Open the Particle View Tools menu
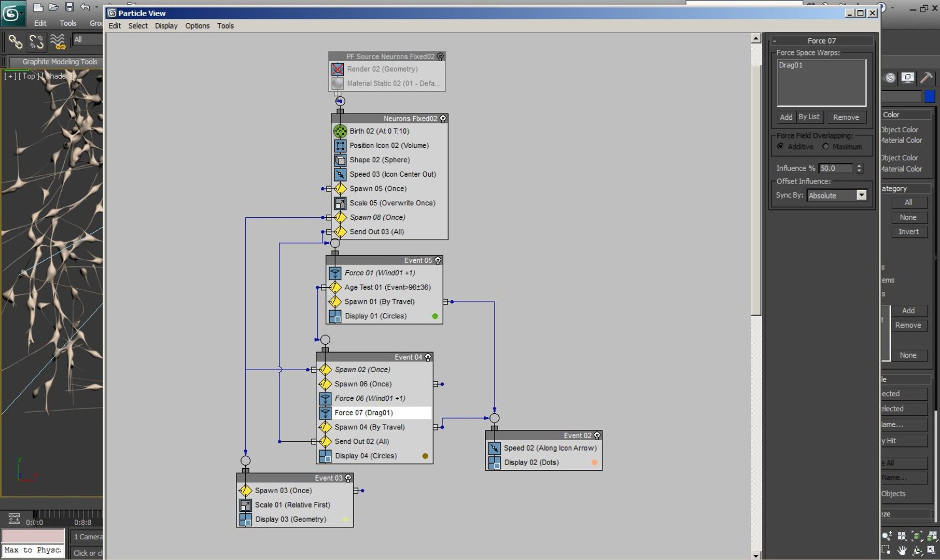The width and height of the screenshot is (940, 560). (x=225, y=26)
